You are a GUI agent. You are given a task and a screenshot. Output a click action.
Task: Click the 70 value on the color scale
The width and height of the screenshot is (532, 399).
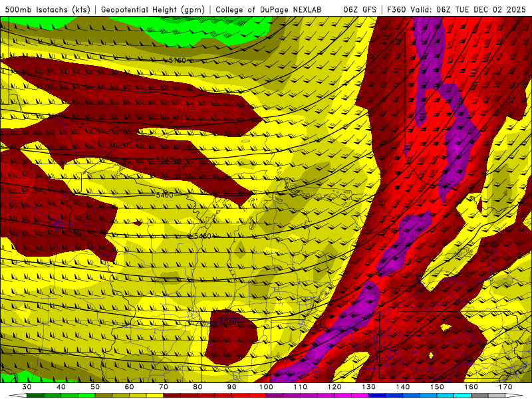click(x=164, y=387)
